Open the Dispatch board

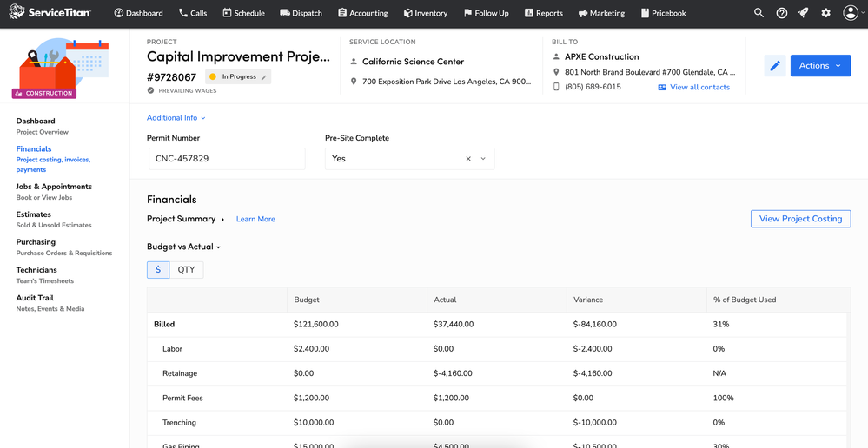[301, 13]
